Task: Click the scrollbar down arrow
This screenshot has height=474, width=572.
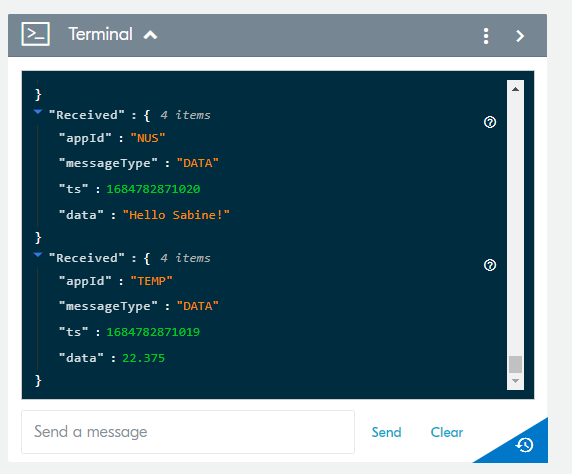Action: tap(515, 381)
